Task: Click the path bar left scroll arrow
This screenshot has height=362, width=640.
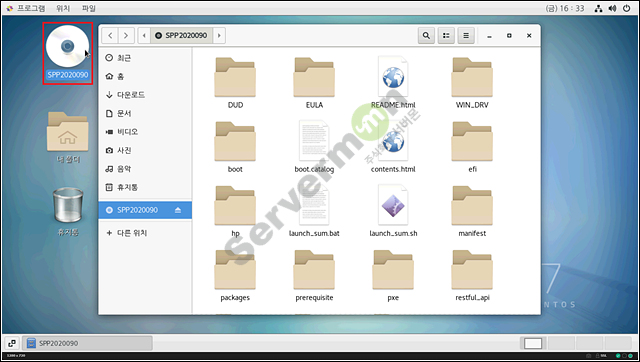Action: (144, 36)
